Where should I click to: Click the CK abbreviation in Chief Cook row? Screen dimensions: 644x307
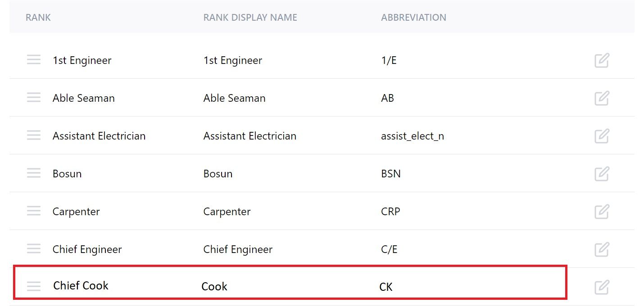(386, 287)
